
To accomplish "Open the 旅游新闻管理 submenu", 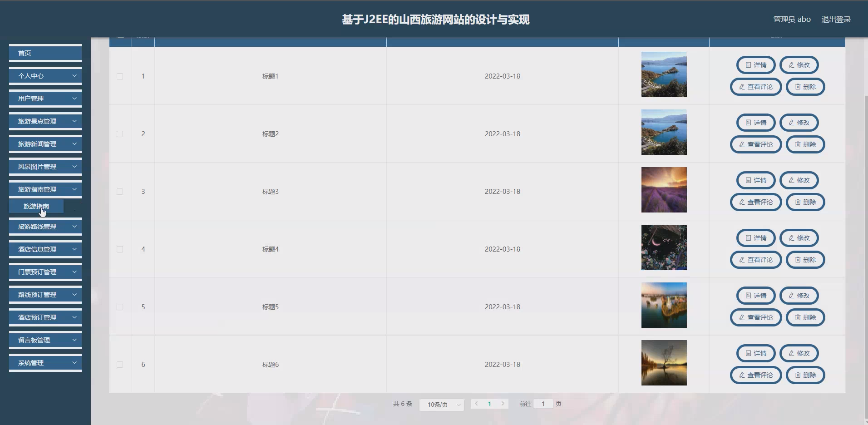I will 45,144.
